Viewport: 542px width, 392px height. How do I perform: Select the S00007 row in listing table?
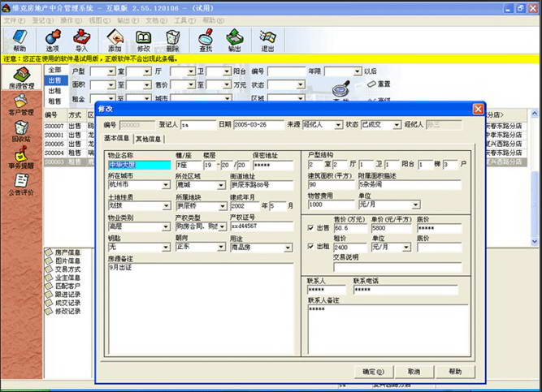(x=69, y=126)
